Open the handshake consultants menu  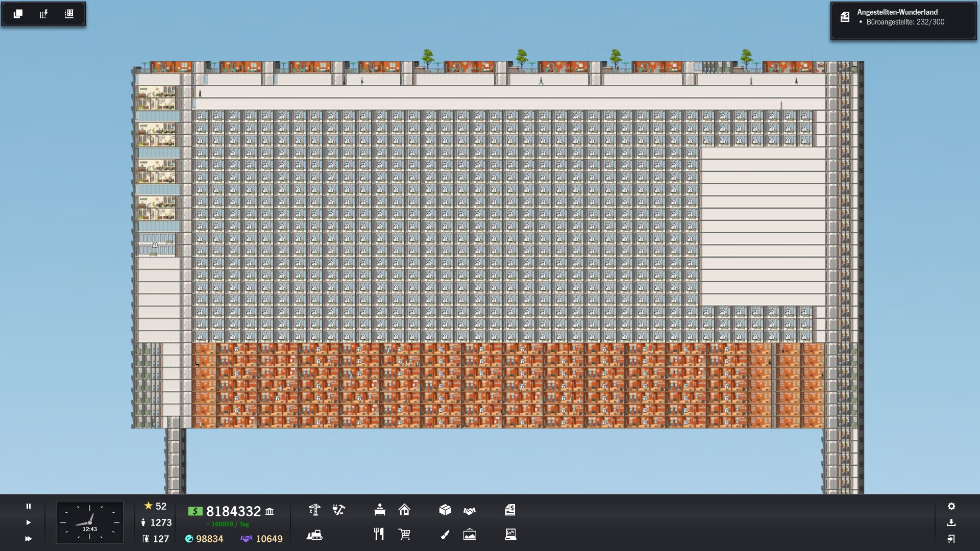(470, 510)
